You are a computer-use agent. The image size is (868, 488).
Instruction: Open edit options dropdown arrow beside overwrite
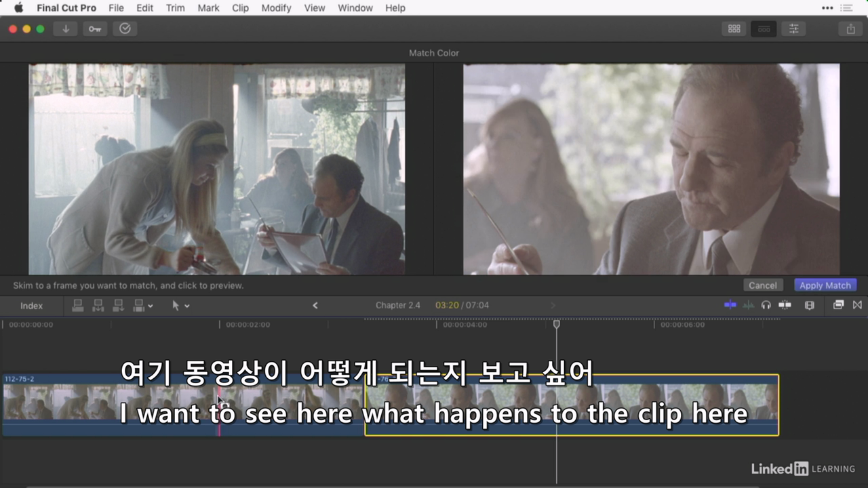151,306
